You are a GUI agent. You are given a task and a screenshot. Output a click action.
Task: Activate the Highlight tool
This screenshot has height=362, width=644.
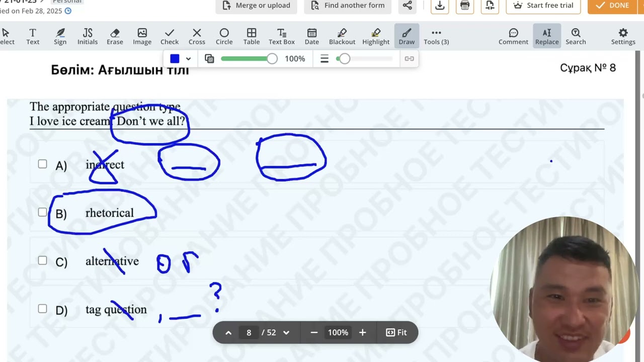point(376,37)
